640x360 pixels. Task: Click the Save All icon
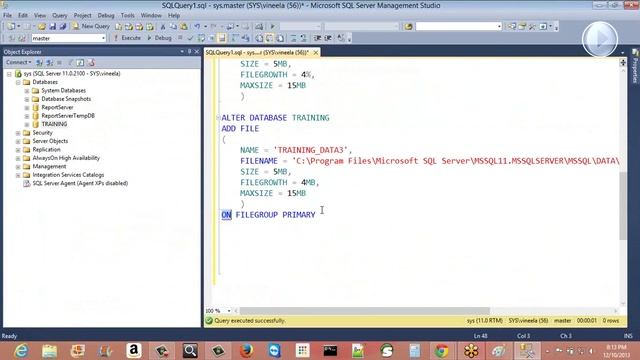[x=62, y=27]
